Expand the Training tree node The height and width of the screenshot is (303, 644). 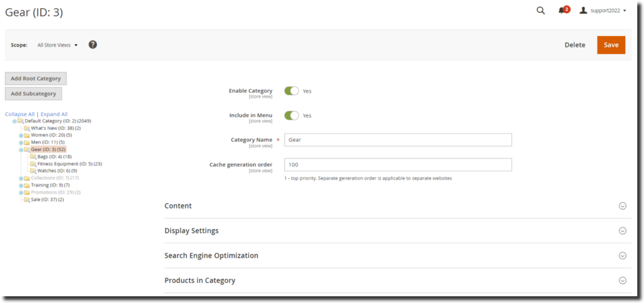(x=21, y=185)
